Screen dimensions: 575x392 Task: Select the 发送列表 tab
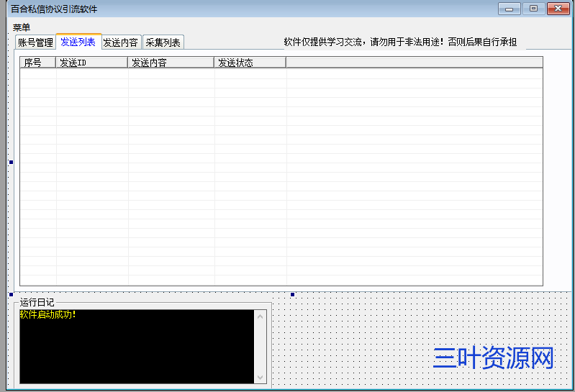(78, 42)
